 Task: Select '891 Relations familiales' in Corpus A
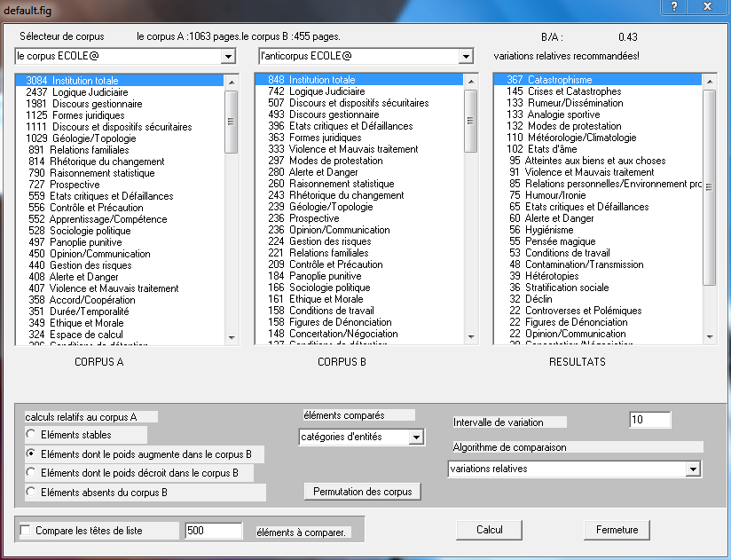[x=120, y=150]
